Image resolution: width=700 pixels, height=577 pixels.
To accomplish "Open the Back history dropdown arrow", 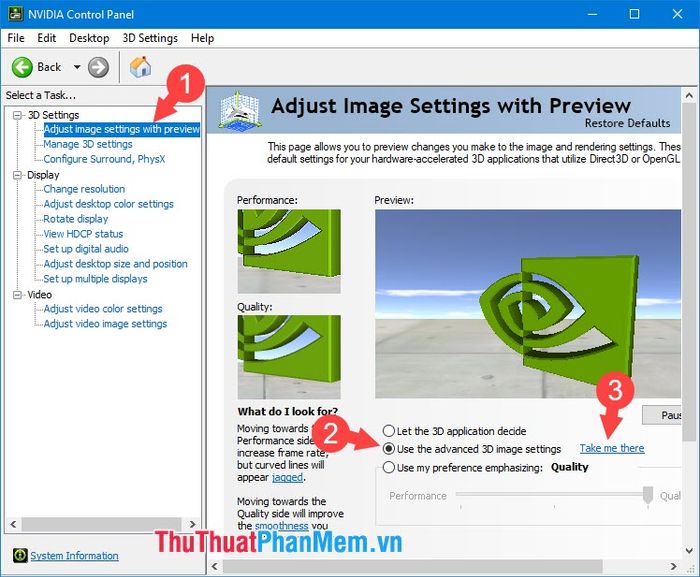I will point(77,67).
